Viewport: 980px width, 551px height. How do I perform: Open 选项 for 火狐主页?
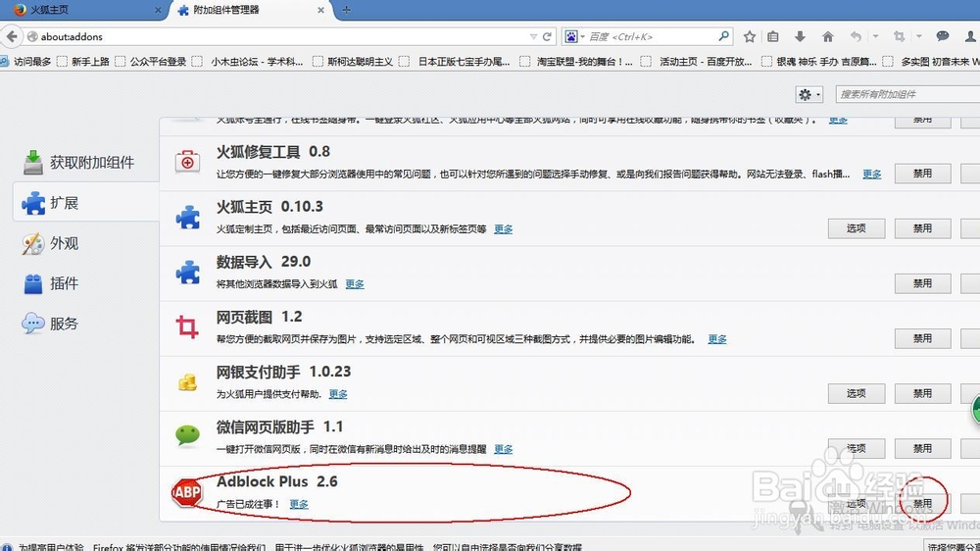coord(857,228)
